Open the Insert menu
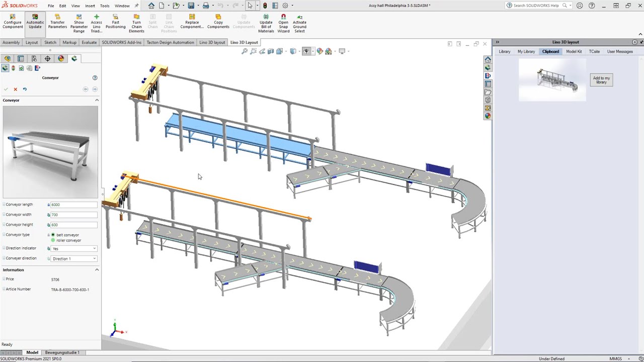Image resolution: width=644 pixels, height=362 pixels. (90, 6)
